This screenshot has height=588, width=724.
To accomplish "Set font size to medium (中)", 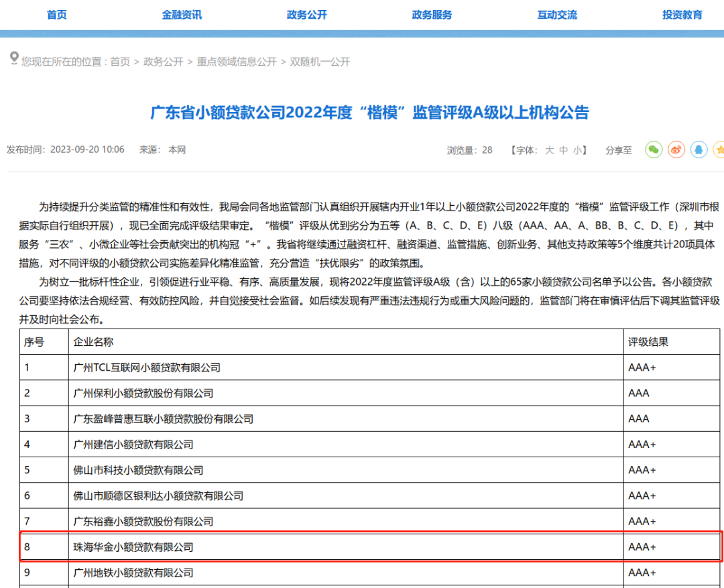I will pos(564,150).
